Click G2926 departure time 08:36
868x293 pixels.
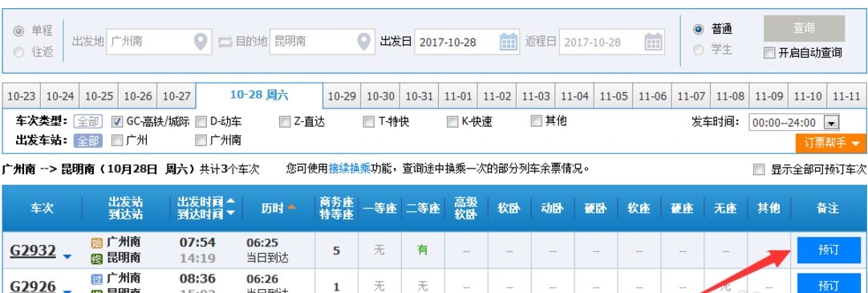tap(197, 279)
